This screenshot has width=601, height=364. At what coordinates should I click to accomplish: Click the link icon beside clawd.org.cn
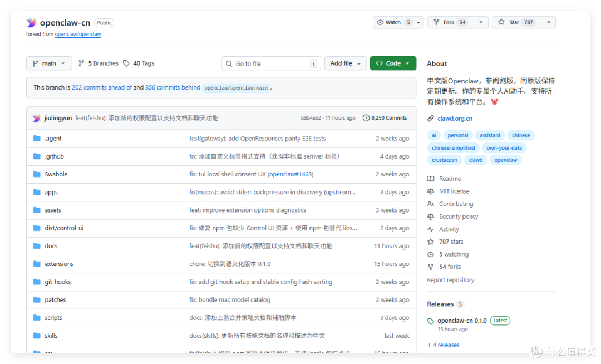click(x=430, y=119)
